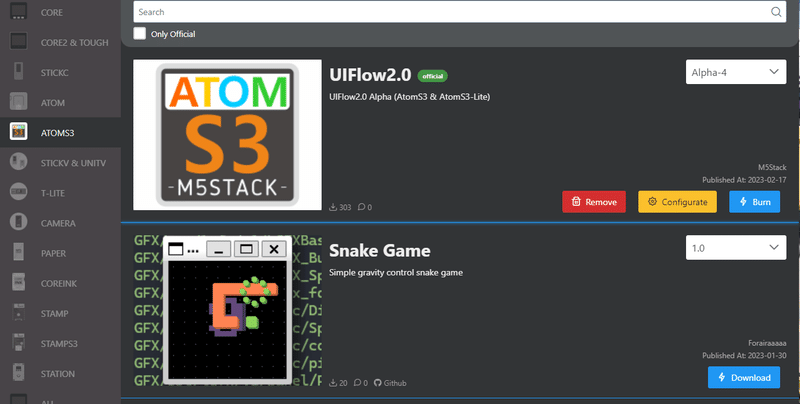Click Snake Game download count icon
This screenshot has width=800, height=404.
pos(333,383)
